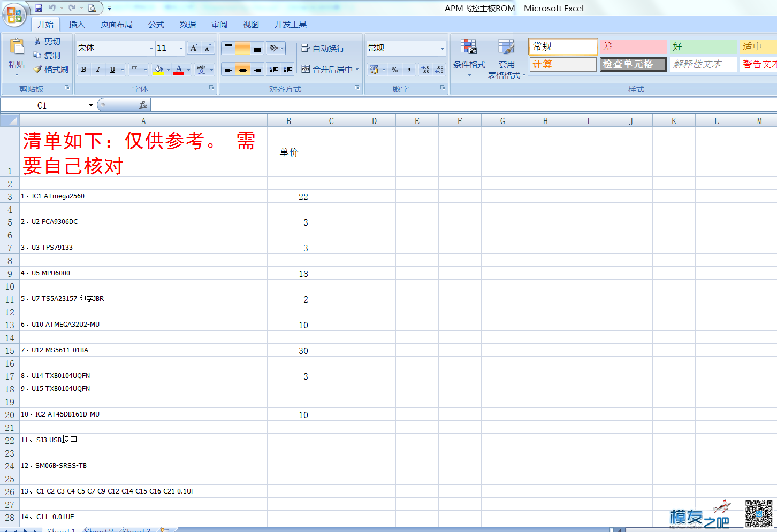Copy the selection with 复制
The image size is (777, 532).
click(47, 55)
